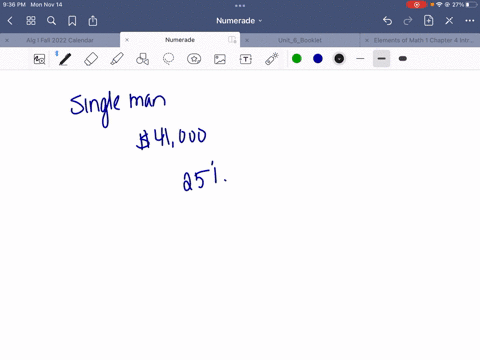Open the share/export menu

pyautogui.click(x=93, y=21)
